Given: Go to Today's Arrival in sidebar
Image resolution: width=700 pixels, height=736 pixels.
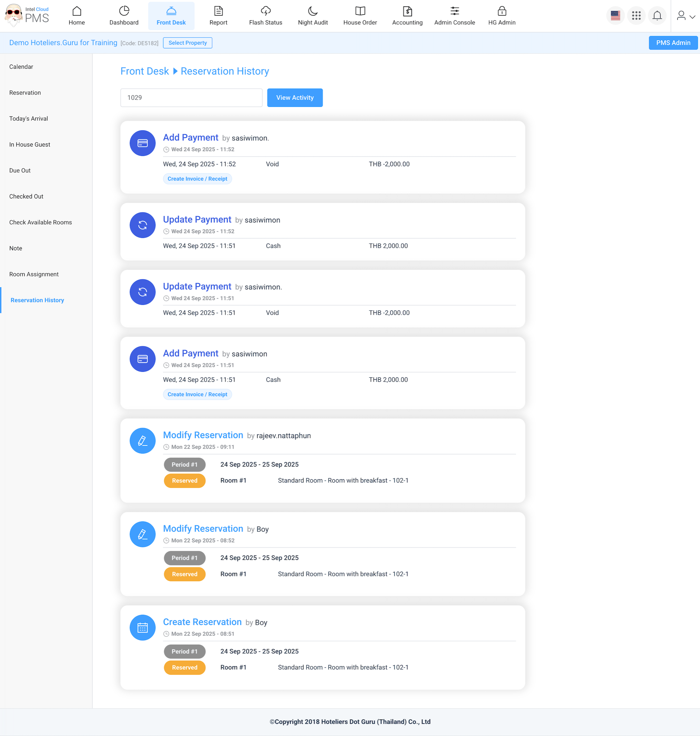Looking at the screenshot, I should [29, 119].
